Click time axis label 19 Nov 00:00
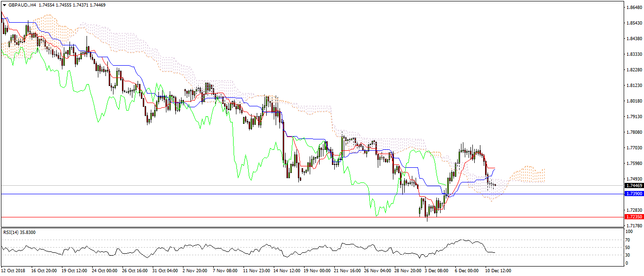Viewport: 644px width, 276px height. (x=316, y=271)
